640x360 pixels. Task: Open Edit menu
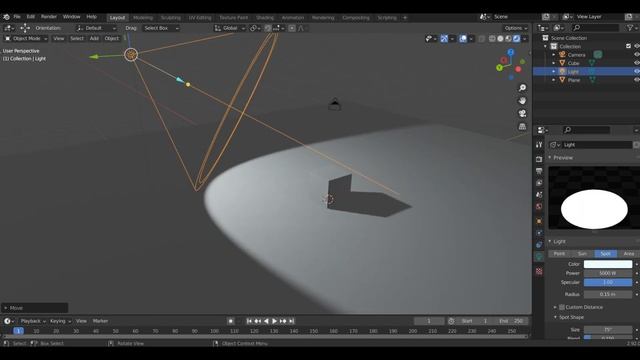31,17
